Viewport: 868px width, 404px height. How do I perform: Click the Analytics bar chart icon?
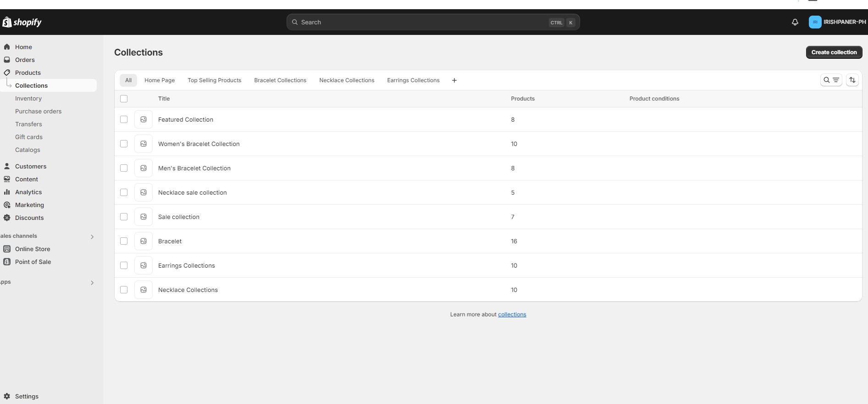7,192
